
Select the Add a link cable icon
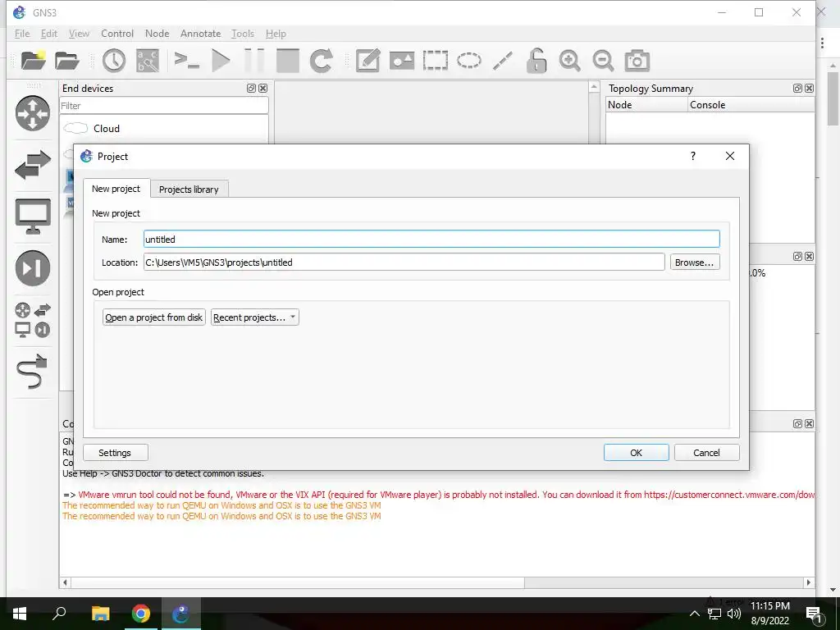(33, 372)
